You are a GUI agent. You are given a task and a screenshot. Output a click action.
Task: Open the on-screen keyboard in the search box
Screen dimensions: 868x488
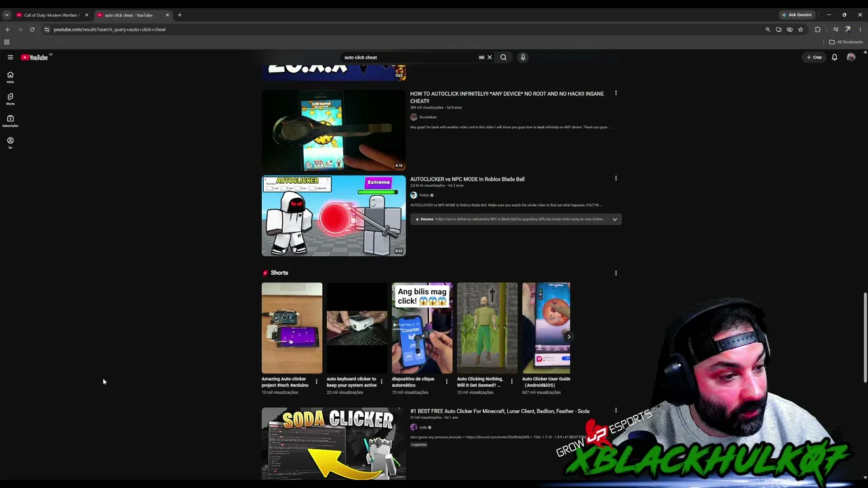pos(481,58)
